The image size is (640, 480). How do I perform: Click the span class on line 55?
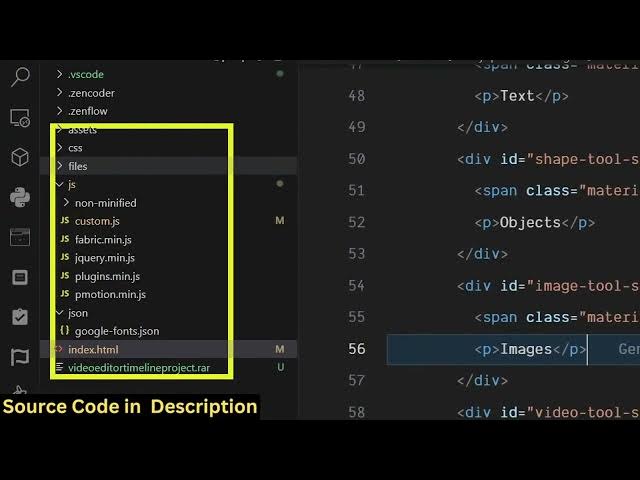pos(557,318)
